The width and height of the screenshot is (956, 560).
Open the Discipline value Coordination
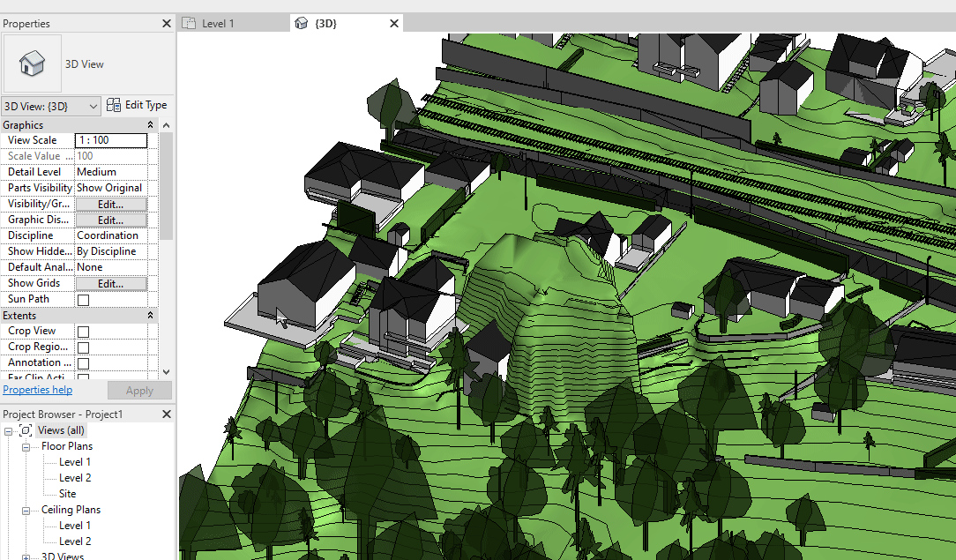click(111, 235)
